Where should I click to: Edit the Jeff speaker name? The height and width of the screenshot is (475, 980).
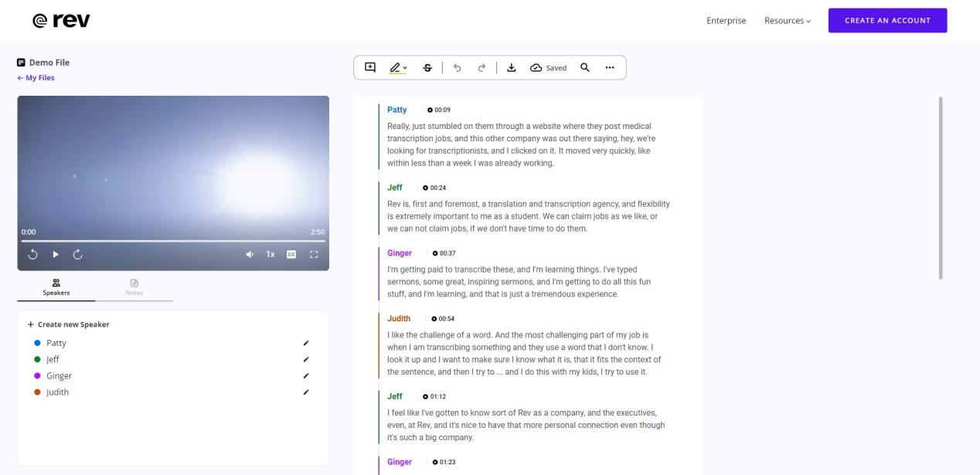point(306,359)
